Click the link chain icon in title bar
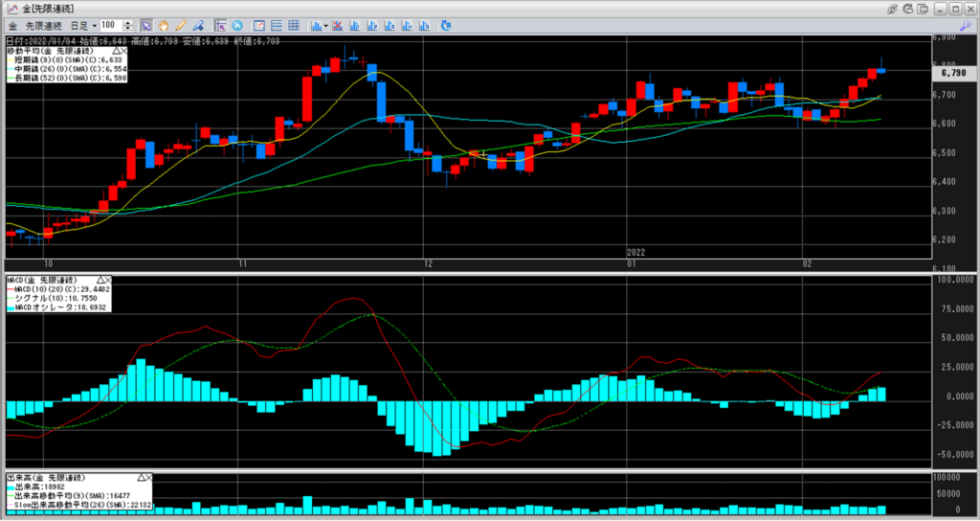 (892, 9)
